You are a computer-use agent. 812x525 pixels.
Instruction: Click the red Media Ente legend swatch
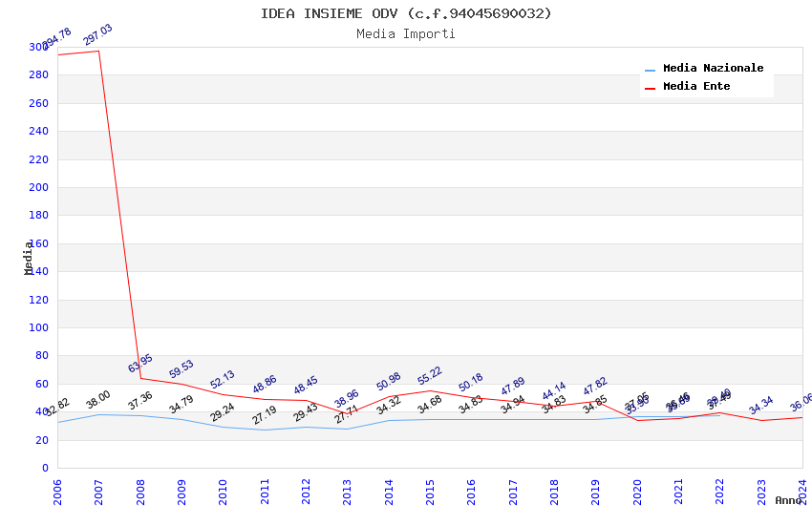click(650, 89)
